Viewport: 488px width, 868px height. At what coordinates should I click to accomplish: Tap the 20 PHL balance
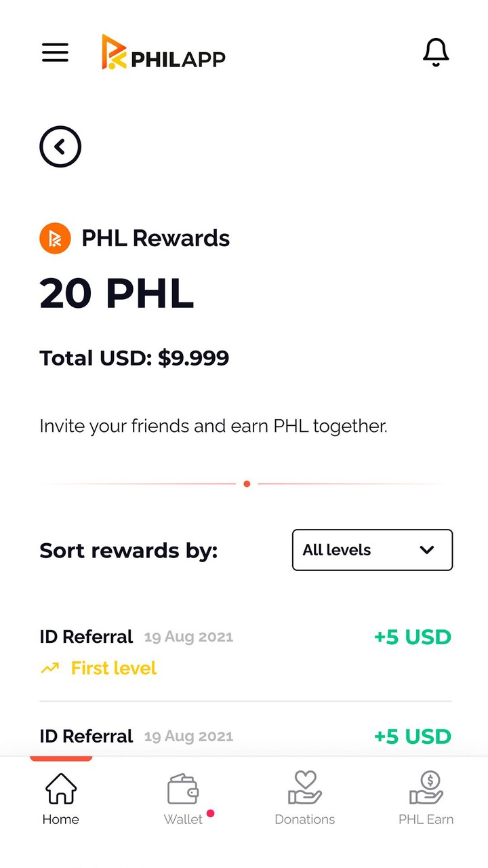(117, 294)
